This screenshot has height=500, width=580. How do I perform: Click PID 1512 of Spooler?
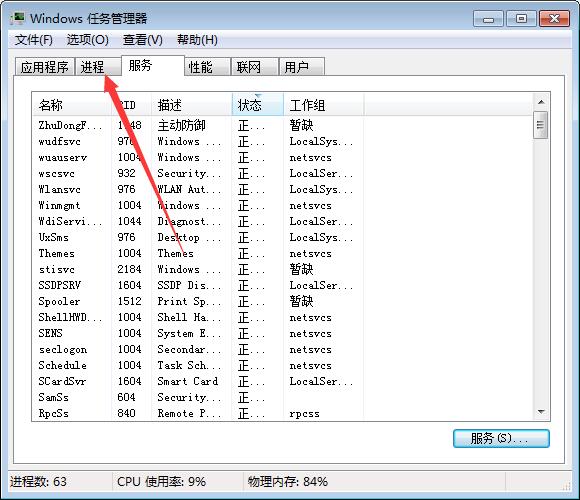[x=129, y=301]
